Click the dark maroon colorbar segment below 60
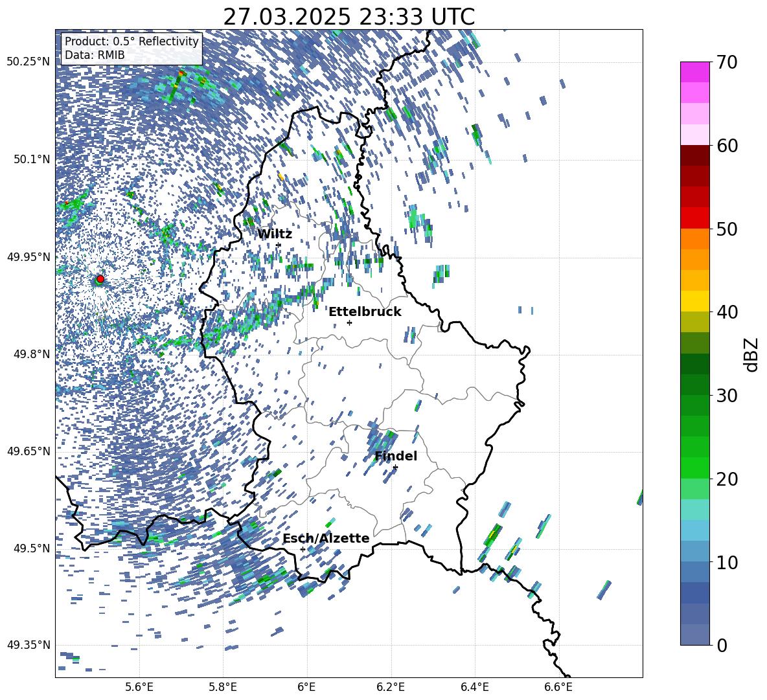The image size is (767, 700). point(694,155)
